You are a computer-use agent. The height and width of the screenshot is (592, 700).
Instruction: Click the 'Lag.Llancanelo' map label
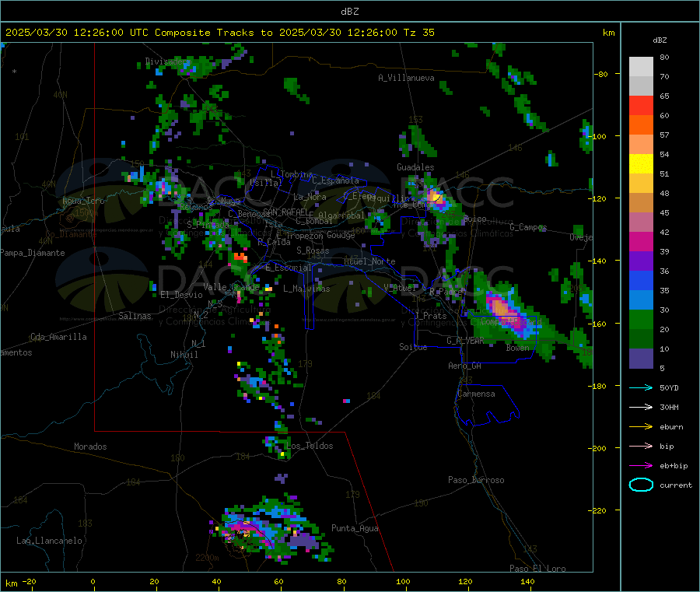(x=49, y=541)
